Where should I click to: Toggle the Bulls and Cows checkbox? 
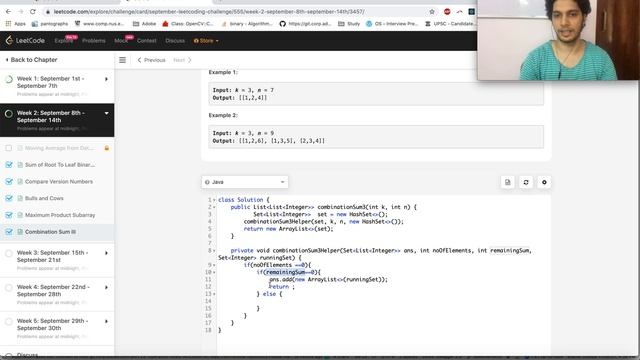[9, 198]
